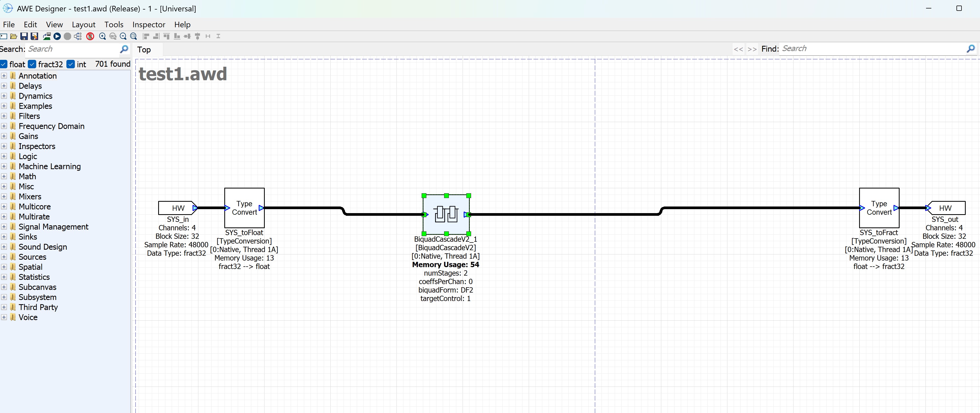Click the Find search input field
The height and width of the screenshot is (413, 980).
click(x=871, y=49)
